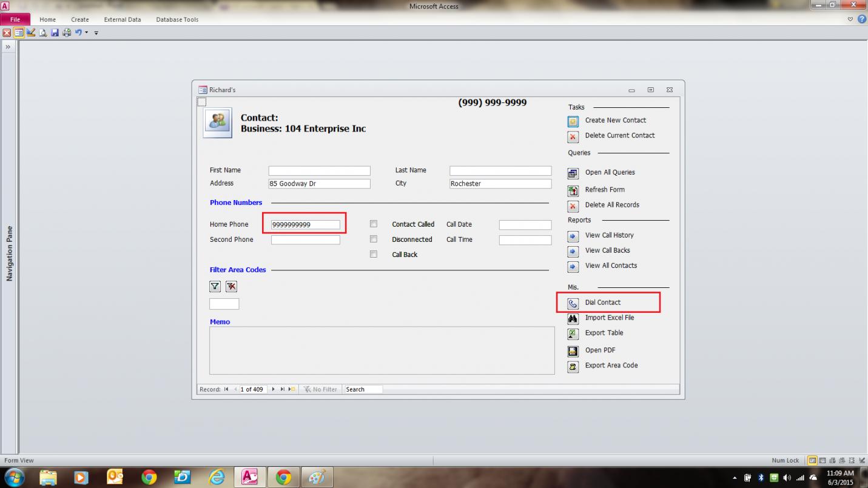Viewport: 868px width, 488px height.
Task: Click the Export Table icon
Action: coord(573,333)
